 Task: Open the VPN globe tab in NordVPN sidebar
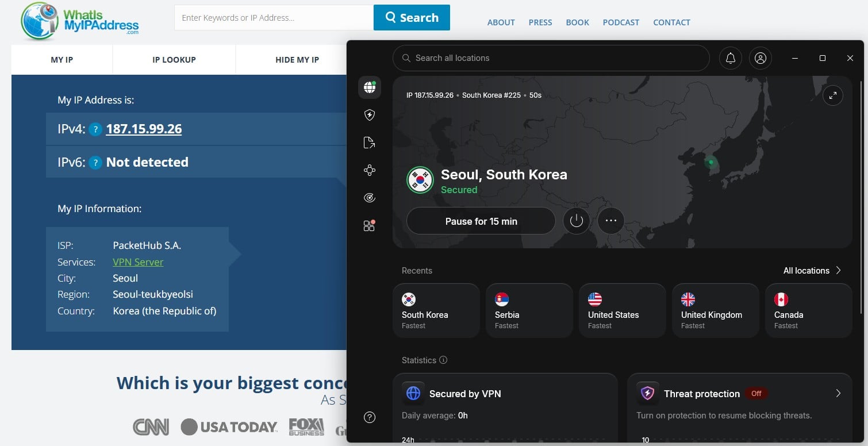[370, 87]
